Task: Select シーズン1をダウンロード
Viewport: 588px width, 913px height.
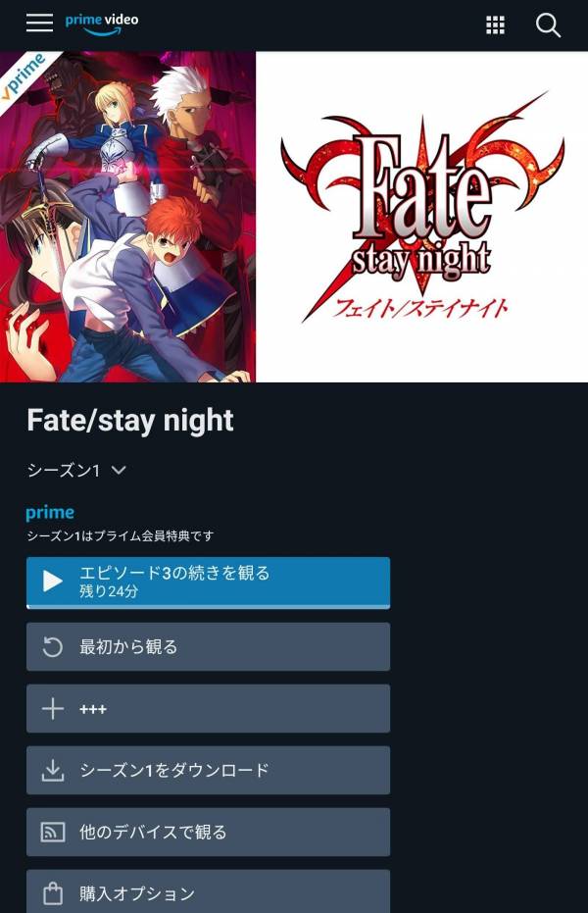Action: point(208,771)
